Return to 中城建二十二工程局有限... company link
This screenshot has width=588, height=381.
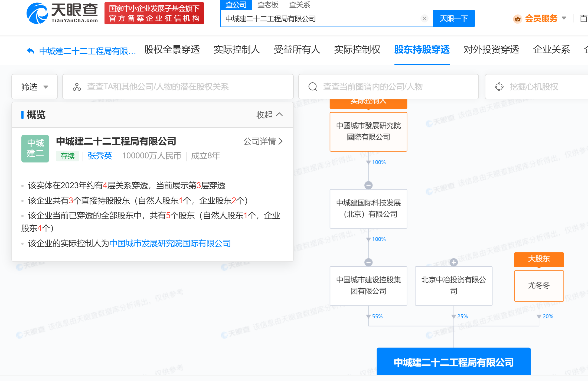coord(87,51)
